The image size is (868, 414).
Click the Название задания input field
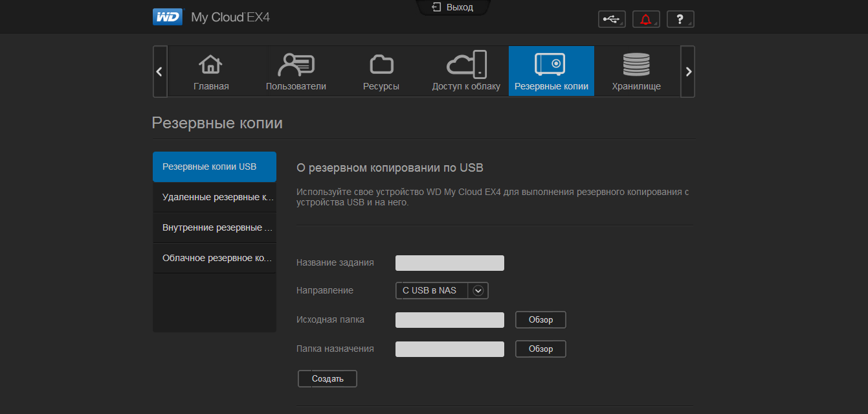click(x=449, y=262)
